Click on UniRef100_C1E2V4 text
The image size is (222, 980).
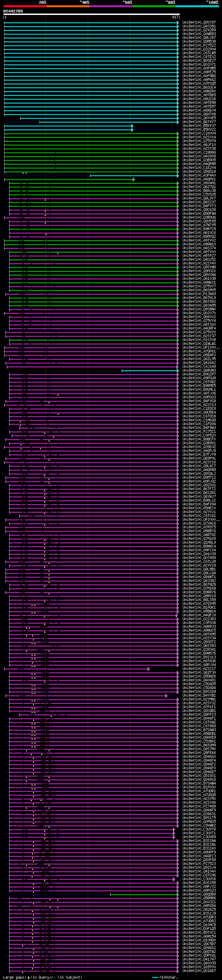tap(199, 168)
